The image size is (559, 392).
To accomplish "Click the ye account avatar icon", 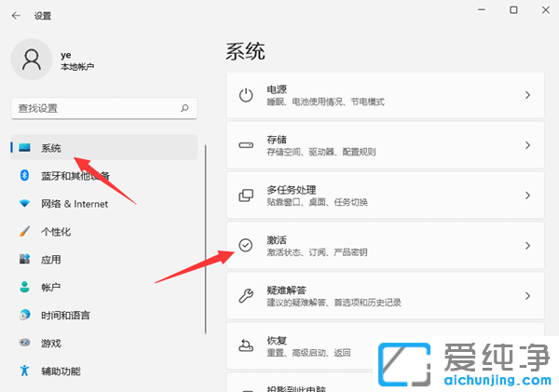I will (32, 61).
